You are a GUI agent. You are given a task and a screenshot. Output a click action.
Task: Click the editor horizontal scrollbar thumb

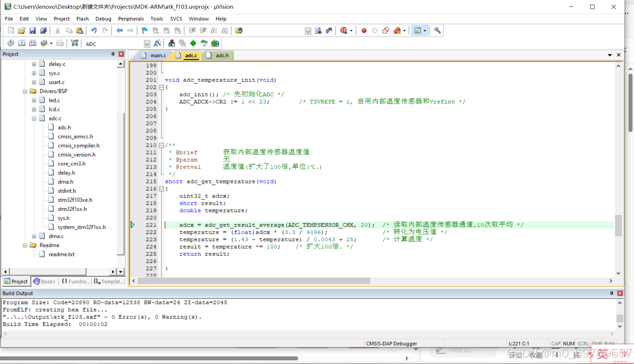coord(254,281)
